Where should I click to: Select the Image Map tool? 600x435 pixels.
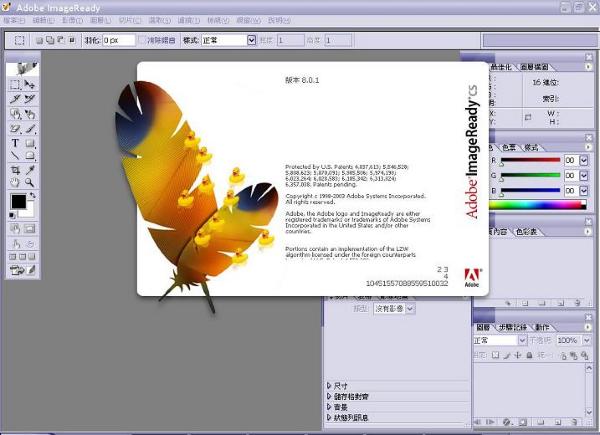pos(15,114)
